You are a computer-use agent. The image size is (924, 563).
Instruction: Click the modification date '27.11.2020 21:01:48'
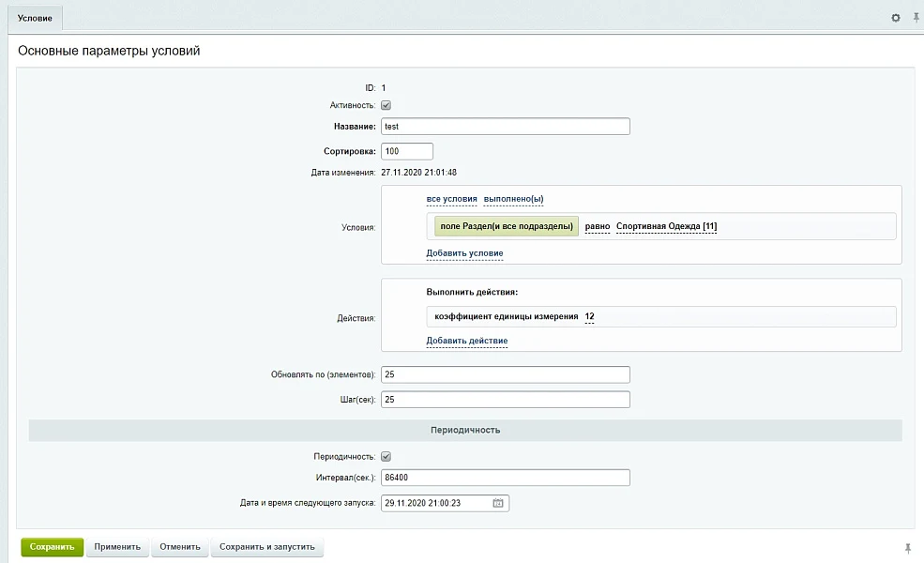pyautogui.click(x=418, y=173)
